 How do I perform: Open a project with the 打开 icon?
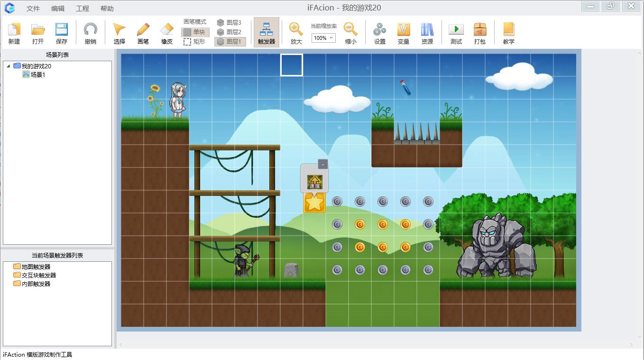38,33
